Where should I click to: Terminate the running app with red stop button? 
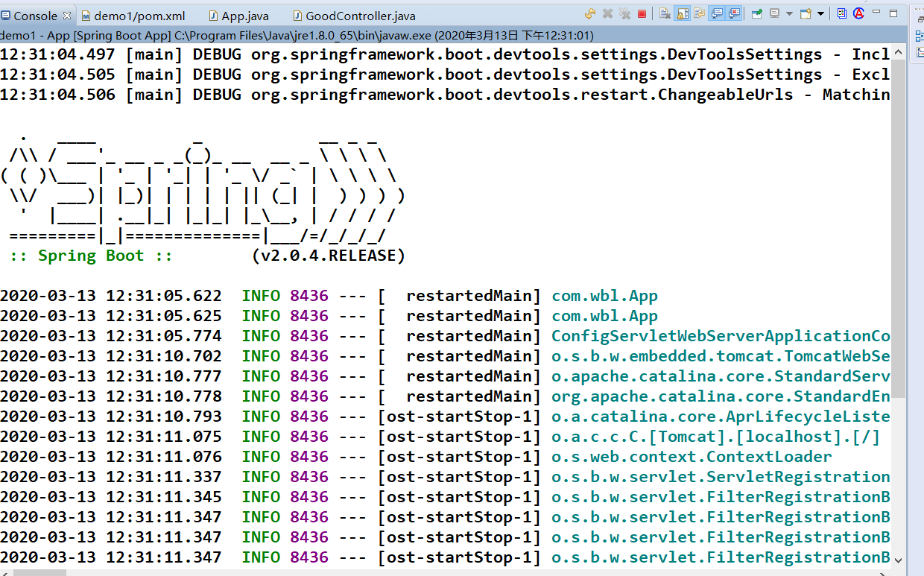point(642,13)
